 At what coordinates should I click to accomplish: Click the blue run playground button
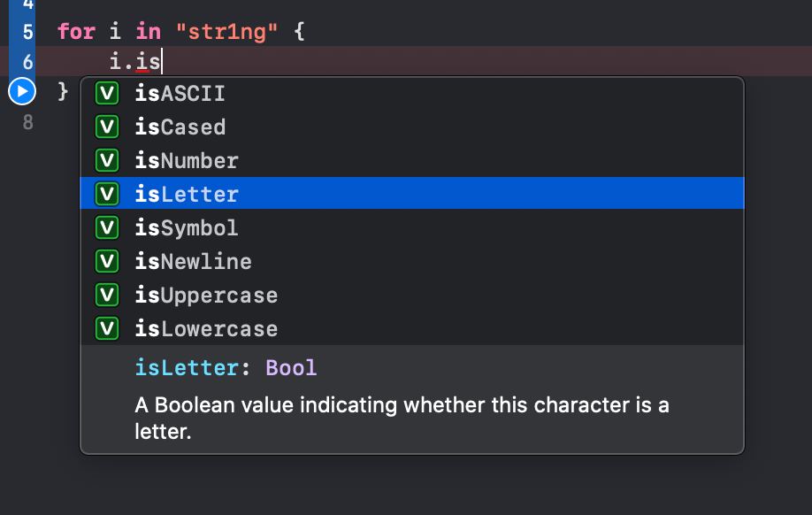[x=22, y=91]
